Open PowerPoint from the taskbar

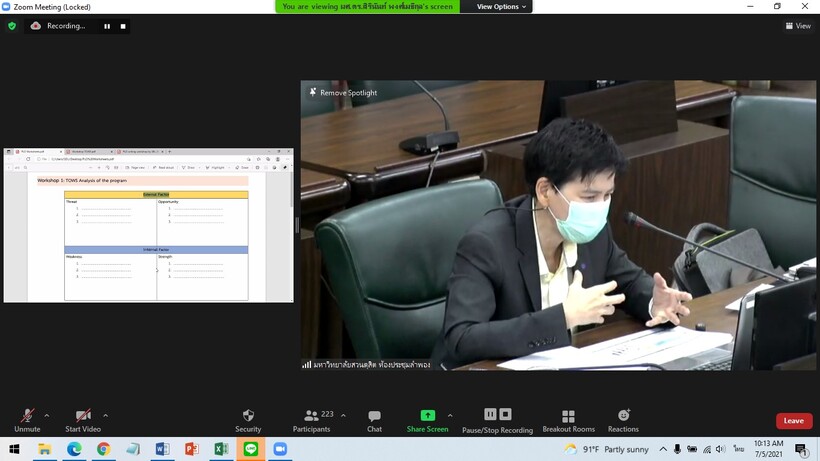[192, 449]
